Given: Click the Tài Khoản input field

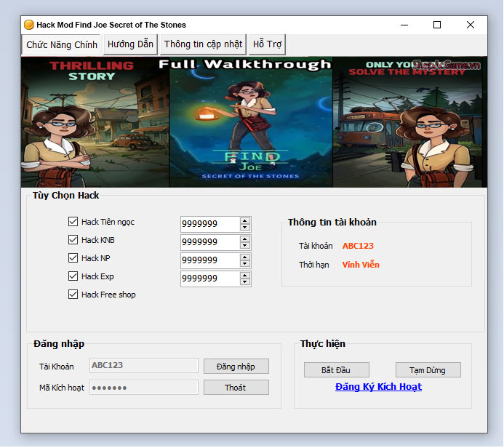Looking at the screenshot, I should [144, 365].
